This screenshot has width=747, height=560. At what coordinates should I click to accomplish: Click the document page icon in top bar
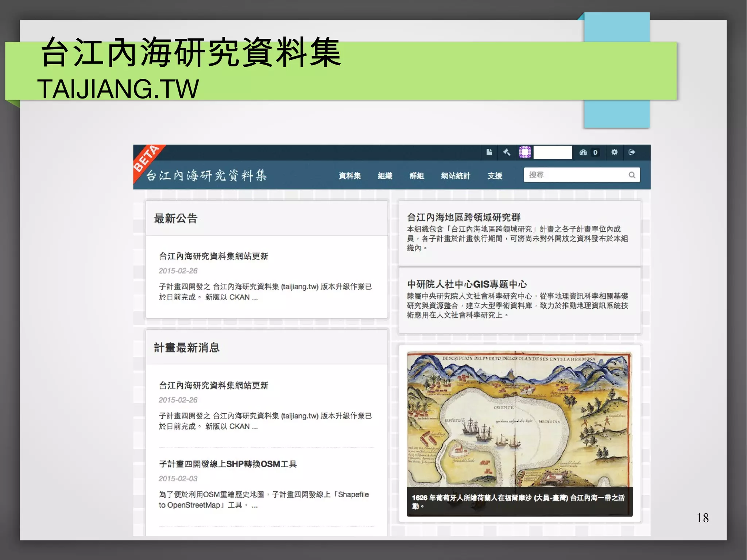coord(489,152)
